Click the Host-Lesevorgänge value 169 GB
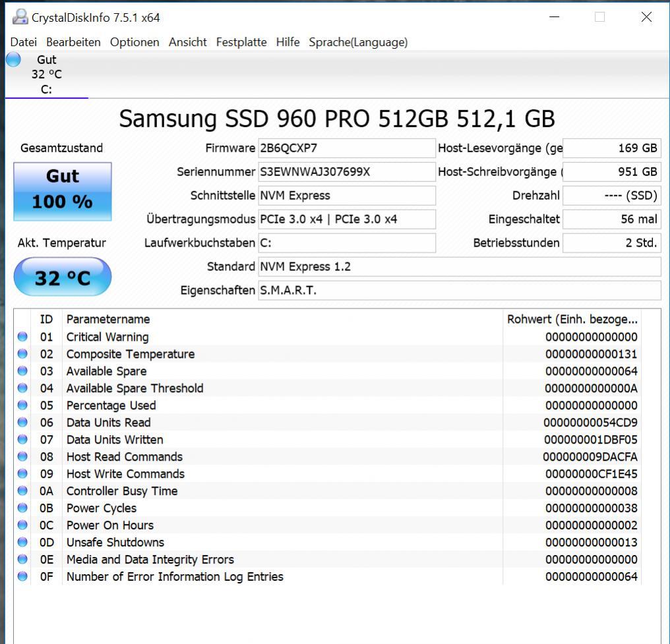This screenshot has height=644, width=670. coord(612,148)
